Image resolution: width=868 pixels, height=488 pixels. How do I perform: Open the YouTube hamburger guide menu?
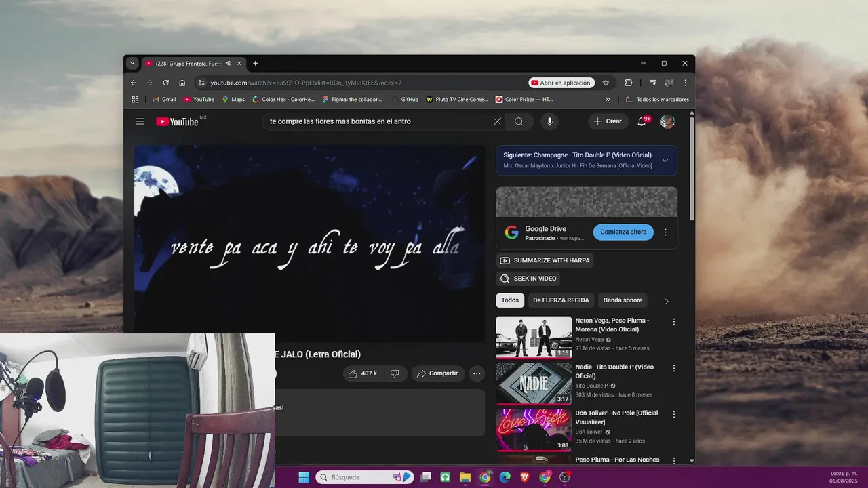point(140,121)
